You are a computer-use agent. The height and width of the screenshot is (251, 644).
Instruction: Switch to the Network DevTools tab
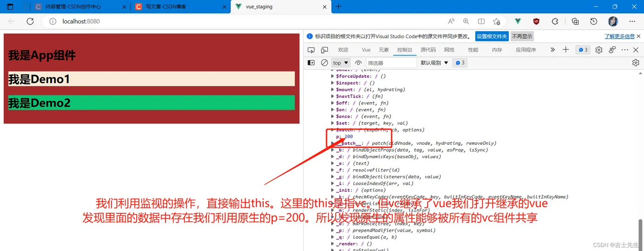click(x=449, y=50)
